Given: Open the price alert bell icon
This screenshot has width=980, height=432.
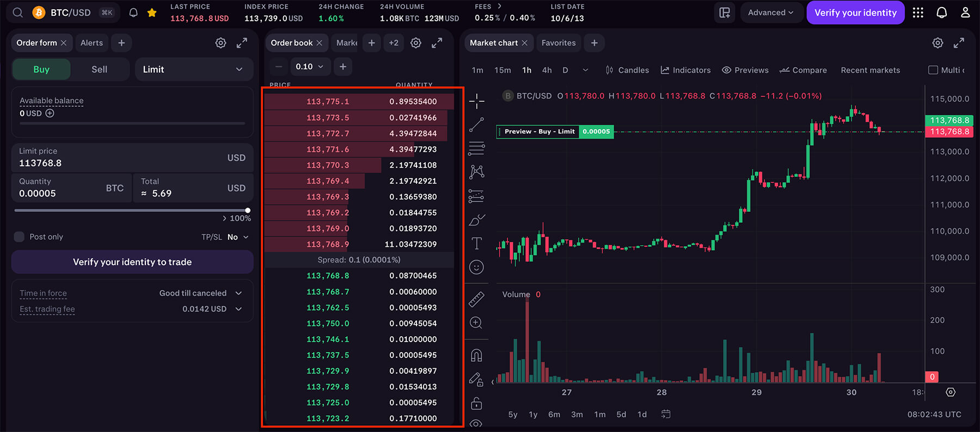Looking at the screenshot, I should [133, 13].
